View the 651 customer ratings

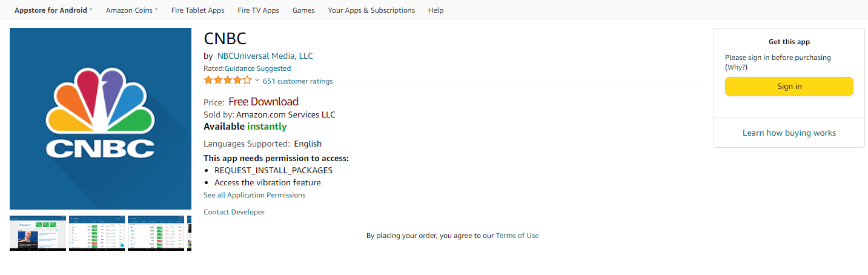pos(297,81)
